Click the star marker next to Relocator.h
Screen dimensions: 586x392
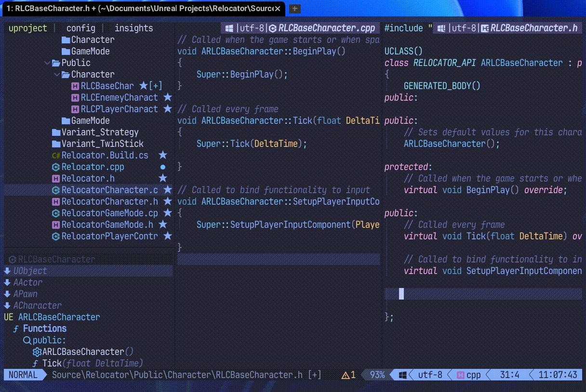(x=162, y=178)
